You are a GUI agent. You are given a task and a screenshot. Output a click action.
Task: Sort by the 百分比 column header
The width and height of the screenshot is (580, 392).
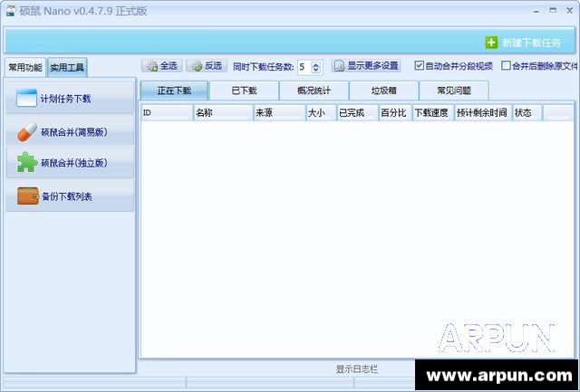(x=395, y=112)
